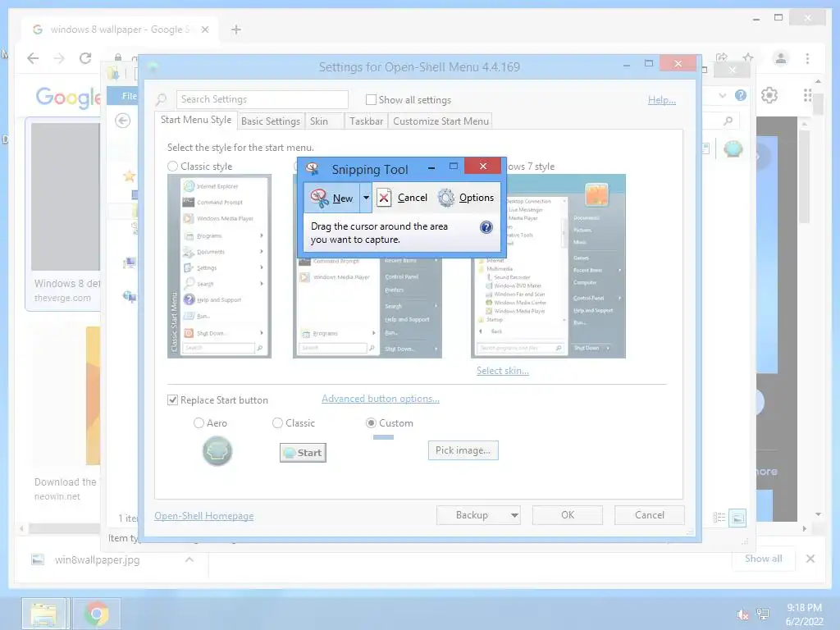
Task: Open the Chrome profile avatar
Action: click(x=781, y=58)
